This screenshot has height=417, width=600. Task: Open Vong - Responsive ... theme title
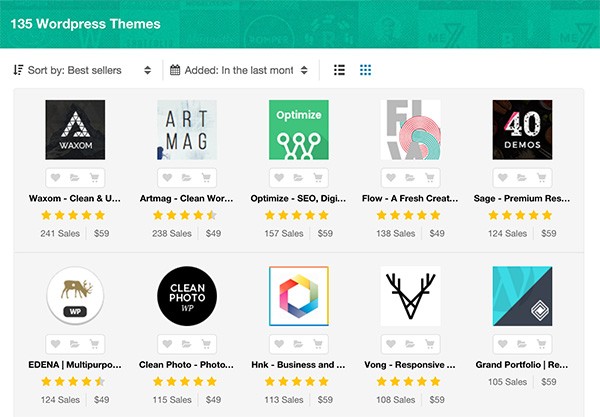410,365
